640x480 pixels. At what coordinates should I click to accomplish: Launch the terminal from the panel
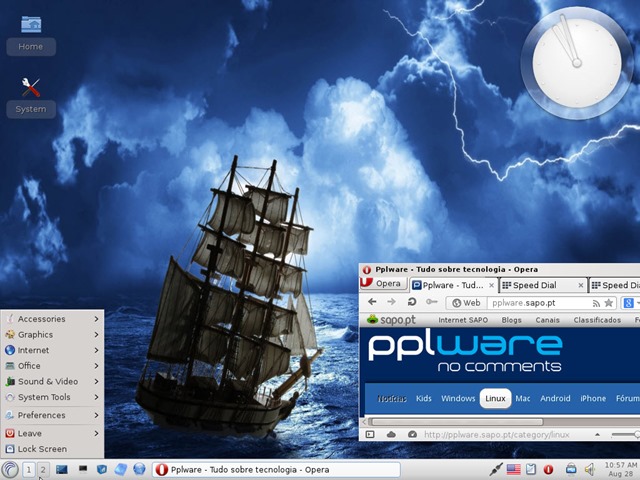(x=83, y=469)
